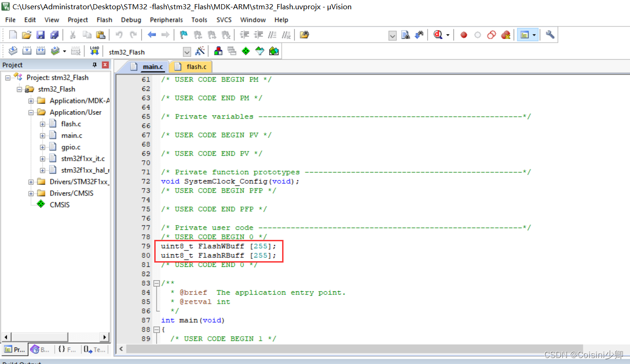Kill all breakpoints icon
This screenshot has height=364, width=630.
(505, 35)
